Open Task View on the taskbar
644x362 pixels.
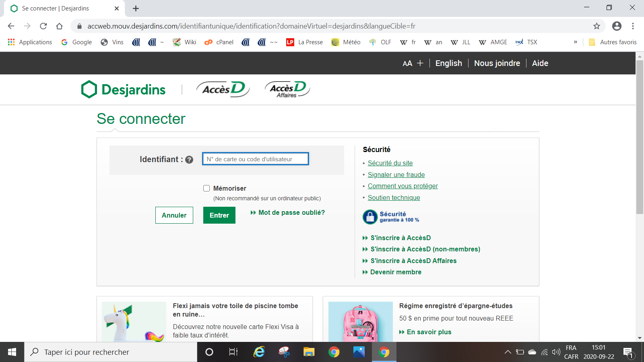[233, 352]
